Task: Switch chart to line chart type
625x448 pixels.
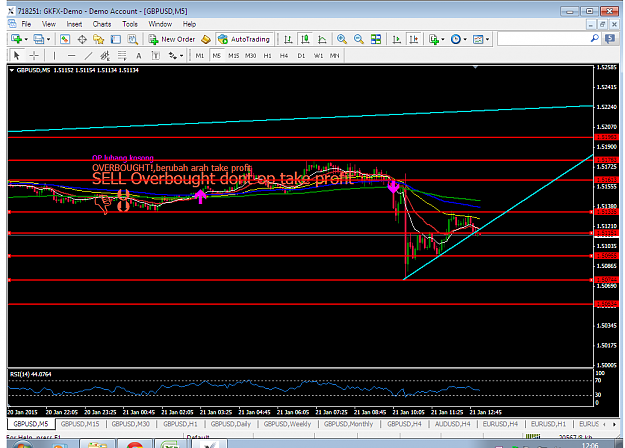Action: coord(322,39)
